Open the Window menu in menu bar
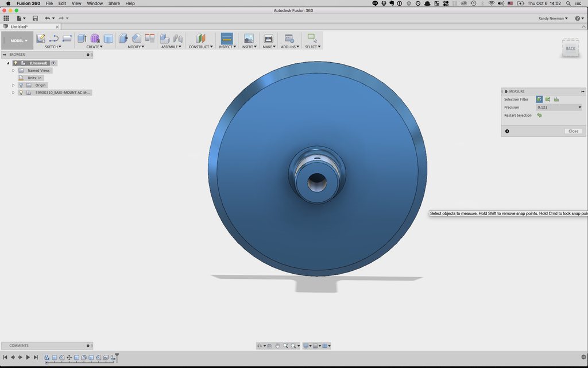 point(95,3)
